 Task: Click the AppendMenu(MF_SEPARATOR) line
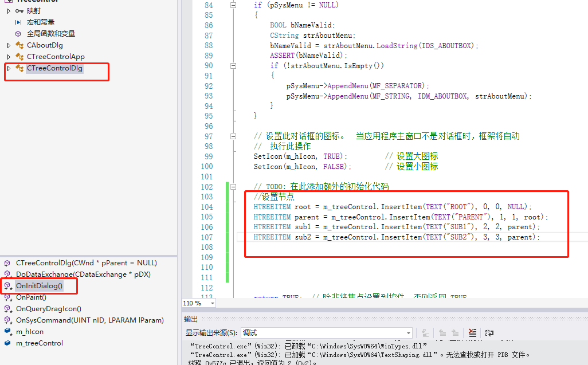[358, 86]
